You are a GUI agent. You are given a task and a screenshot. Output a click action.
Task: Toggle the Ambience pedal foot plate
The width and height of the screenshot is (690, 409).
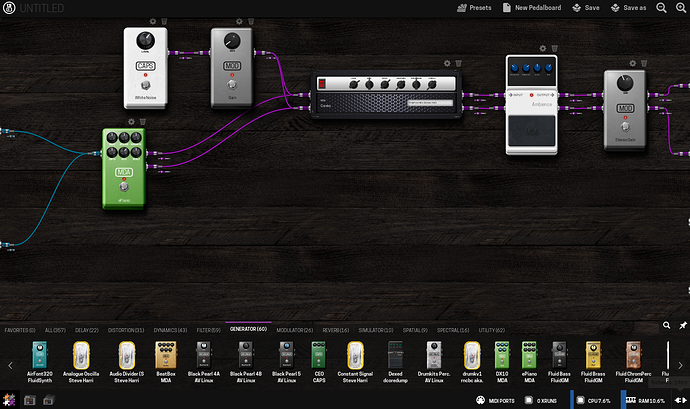tap(532, 131)
